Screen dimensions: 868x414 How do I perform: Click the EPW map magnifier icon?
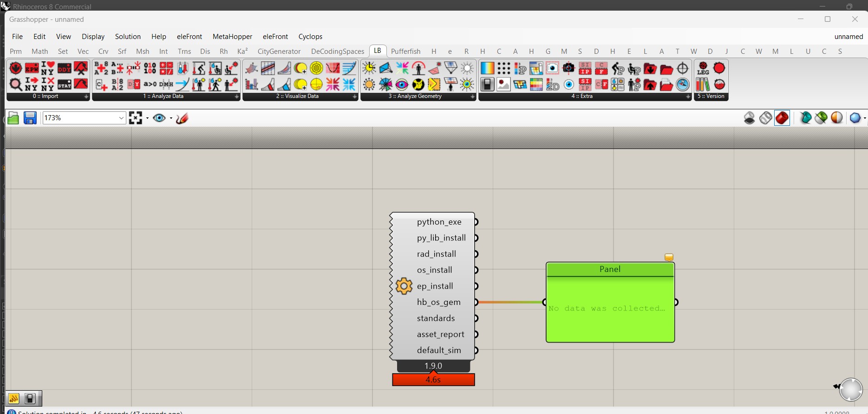(15, 84)
